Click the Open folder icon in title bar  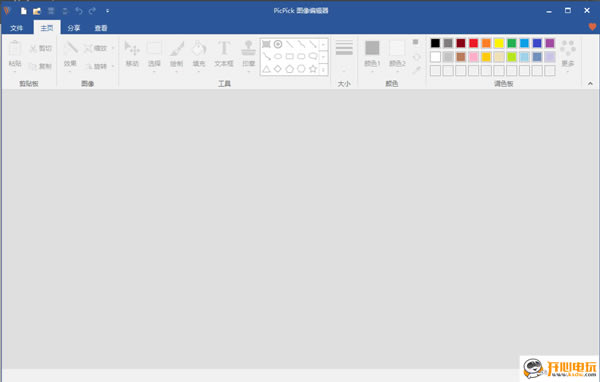(x=37, y=11)
